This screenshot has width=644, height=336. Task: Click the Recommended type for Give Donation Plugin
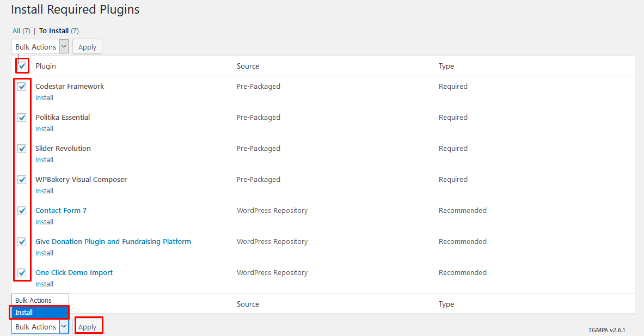click(x=463, y=242)
